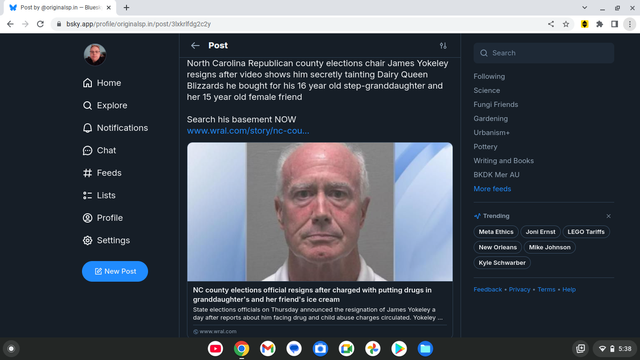Click the user avatar photo in sidebar

click(x=95, y=54)
